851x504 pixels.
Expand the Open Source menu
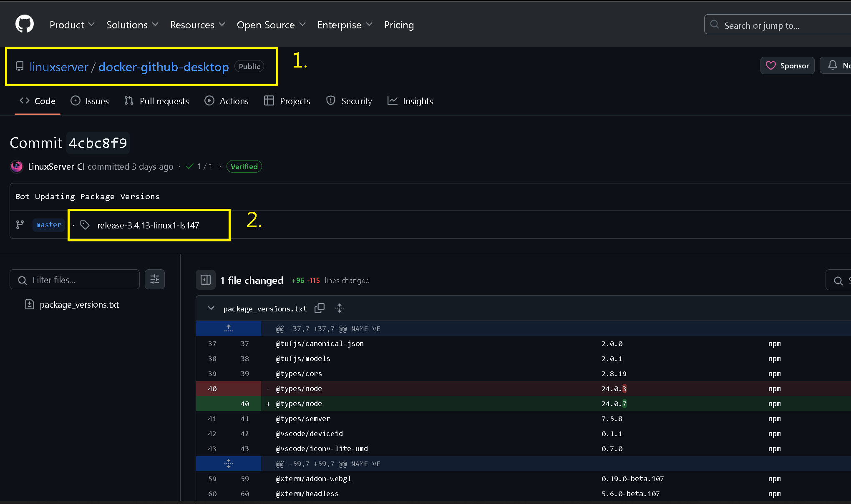point(271,25)
